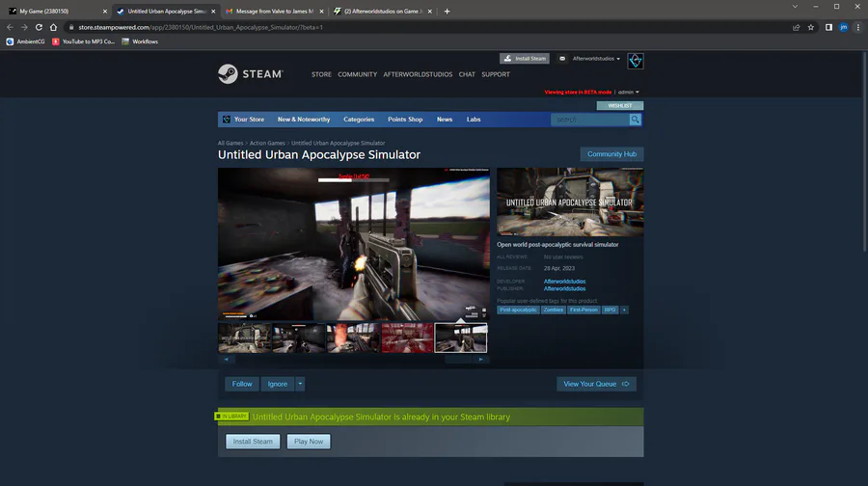
Task: Open the Labs tab
Action: click(x=474, y=120)
